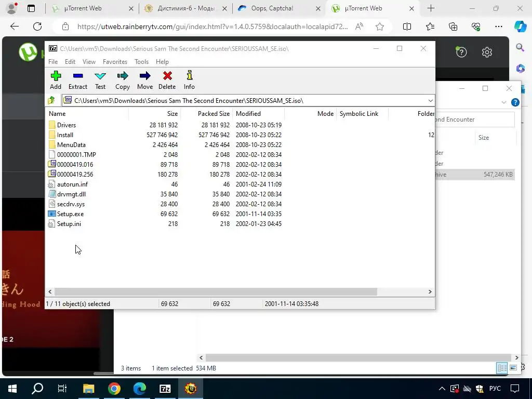
Task: Run the Test archive tool
Action: (100, 81)
